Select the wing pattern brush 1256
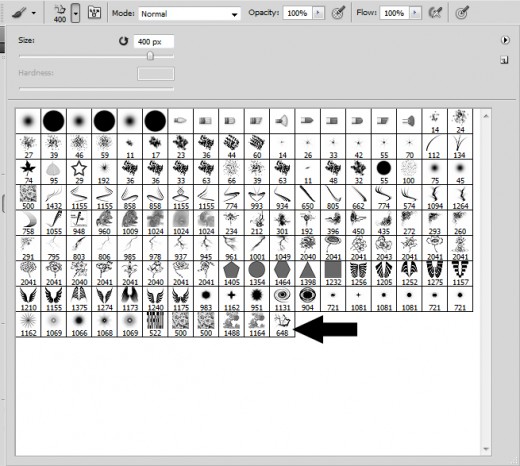This screenshot has height=466, width=520. tap(358, 274)
